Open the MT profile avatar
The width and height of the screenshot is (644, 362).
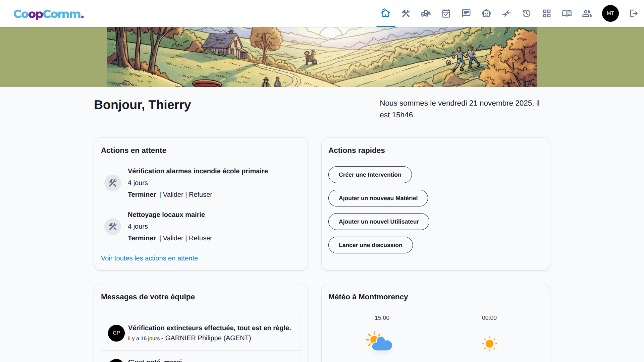[x=610, y=13]
